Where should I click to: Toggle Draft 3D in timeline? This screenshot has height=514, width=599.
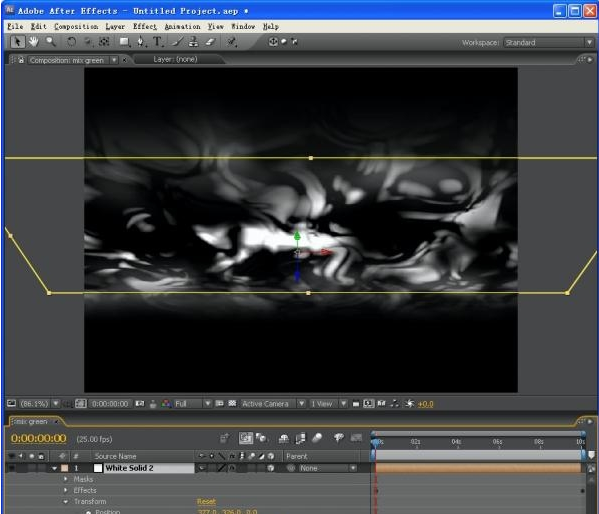(261, 438)
